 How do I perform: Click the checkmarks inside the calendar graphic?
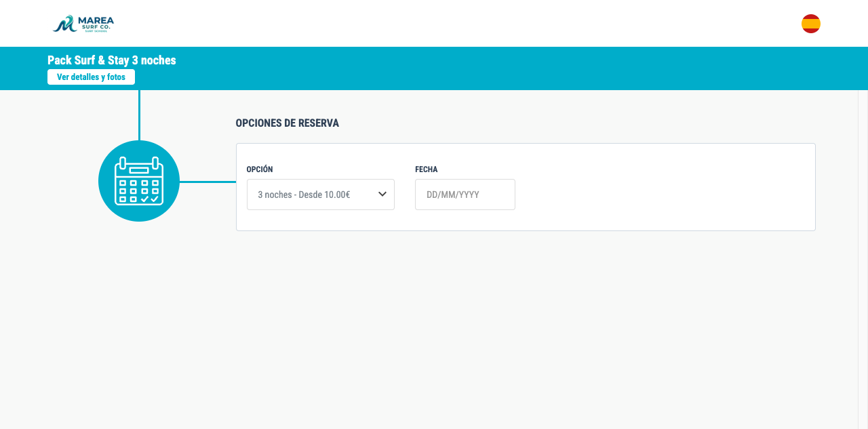pos(150,199)
